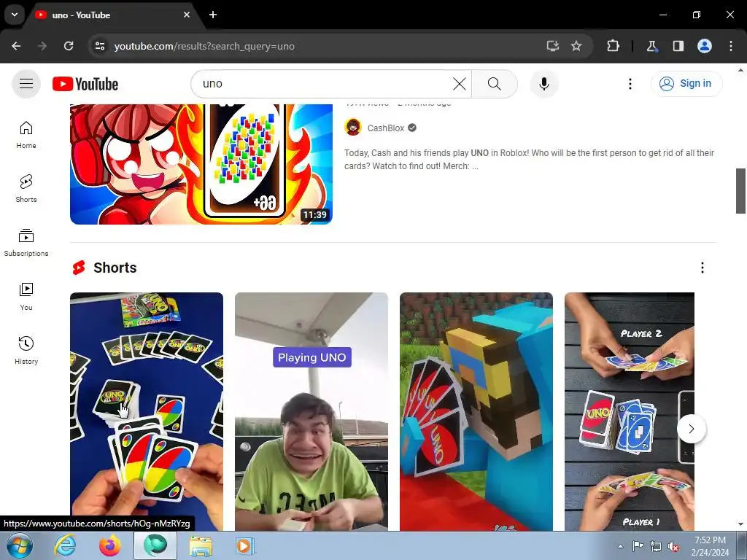
Task: Show hidden tray icons arrow
Action: pyautogui.click(x=620, y=547)
